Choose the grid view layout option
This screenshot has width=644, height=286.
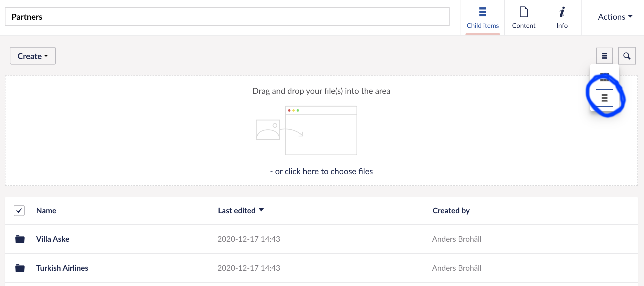point(605,77)
